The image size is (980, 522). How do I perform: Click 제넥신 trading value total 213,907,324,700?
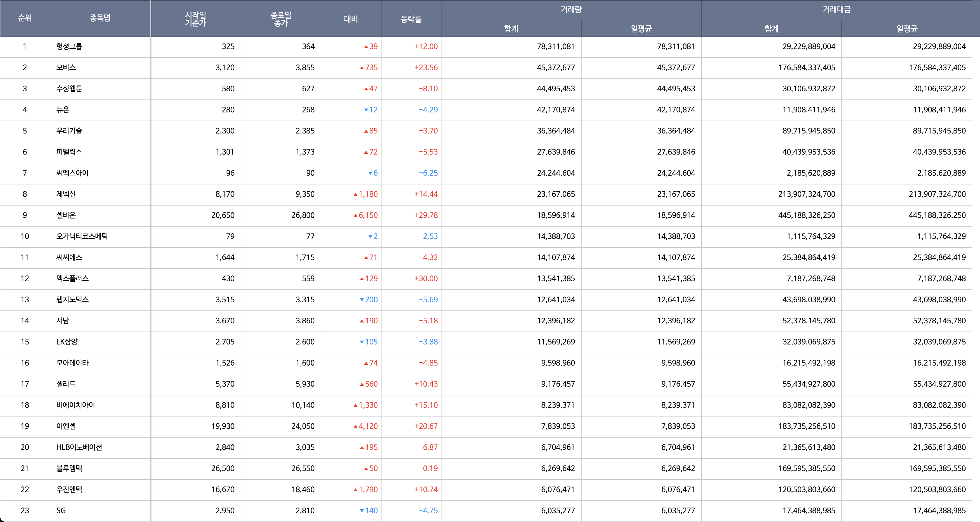coord(807,194)
